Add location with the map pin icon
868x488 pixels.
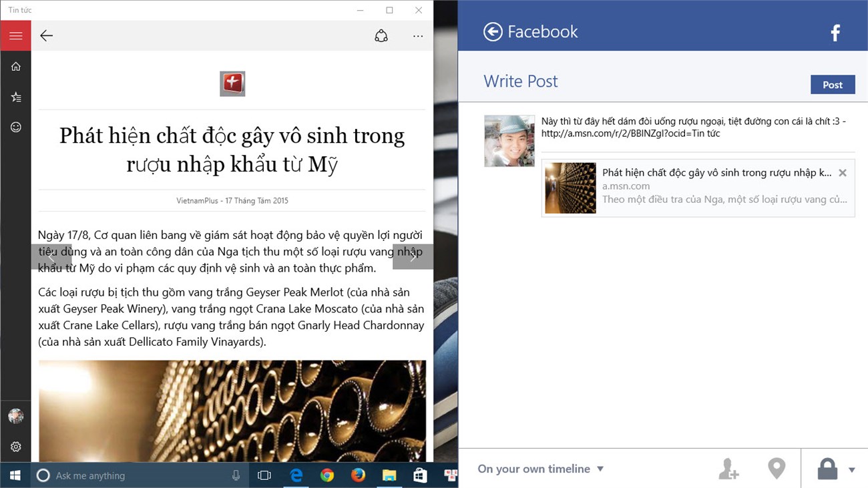(776, 469)
